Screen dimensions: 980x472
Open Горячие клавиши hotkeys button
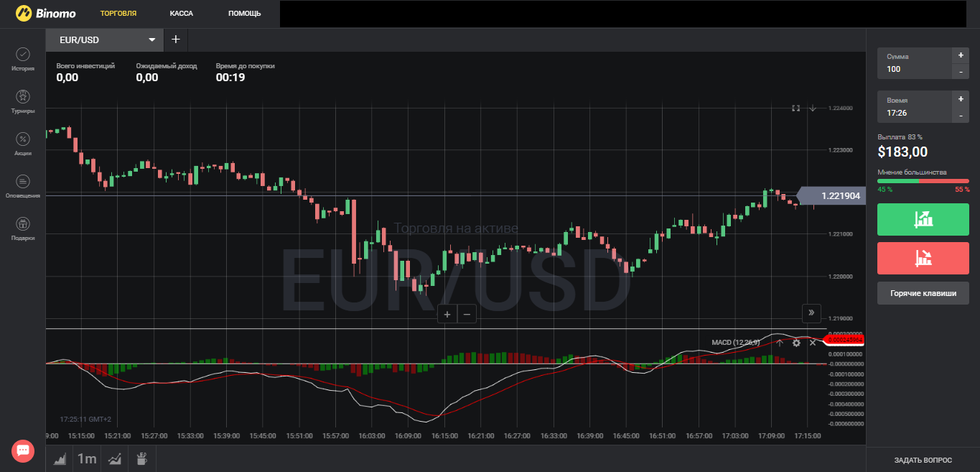(923, 293)
